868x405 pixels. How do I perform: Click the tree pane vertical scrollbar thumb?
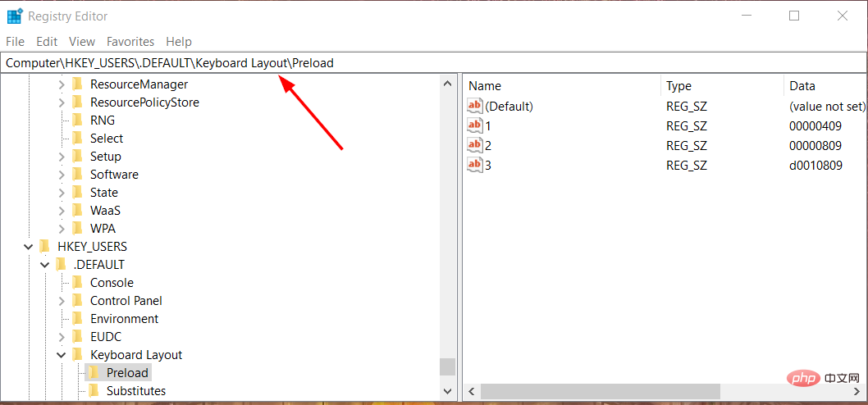pyautogui.click(x=447, y=366)
